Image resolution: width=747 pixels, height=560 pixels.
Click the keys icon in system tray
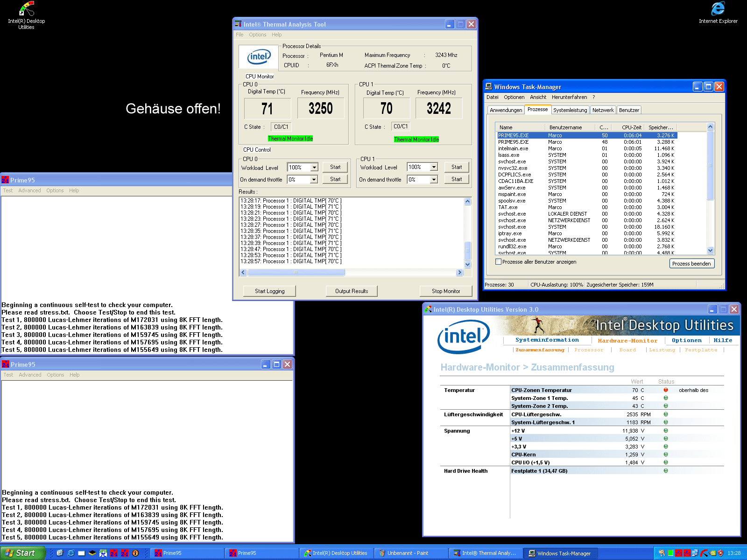point(662,553)
